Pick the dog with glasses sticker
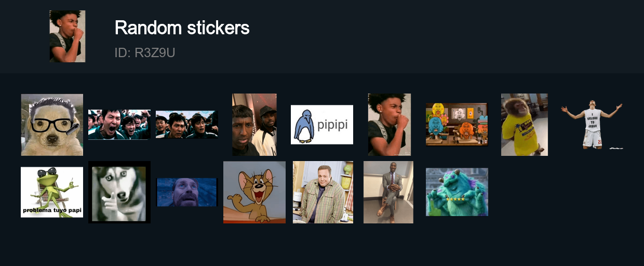 [x=52, y=125]
